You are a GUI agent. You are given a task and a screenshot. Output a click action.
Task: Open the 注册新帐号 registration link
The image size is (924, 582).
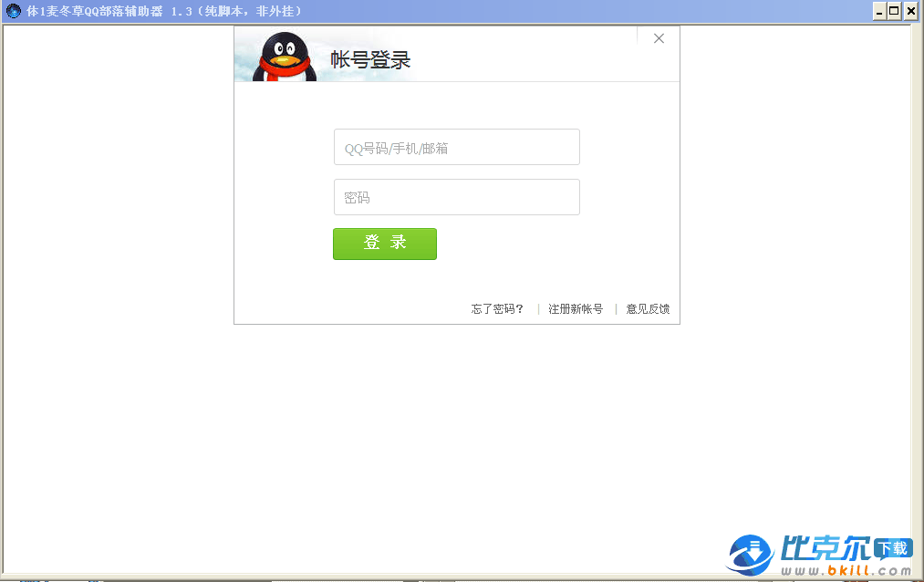pos(576,308)
